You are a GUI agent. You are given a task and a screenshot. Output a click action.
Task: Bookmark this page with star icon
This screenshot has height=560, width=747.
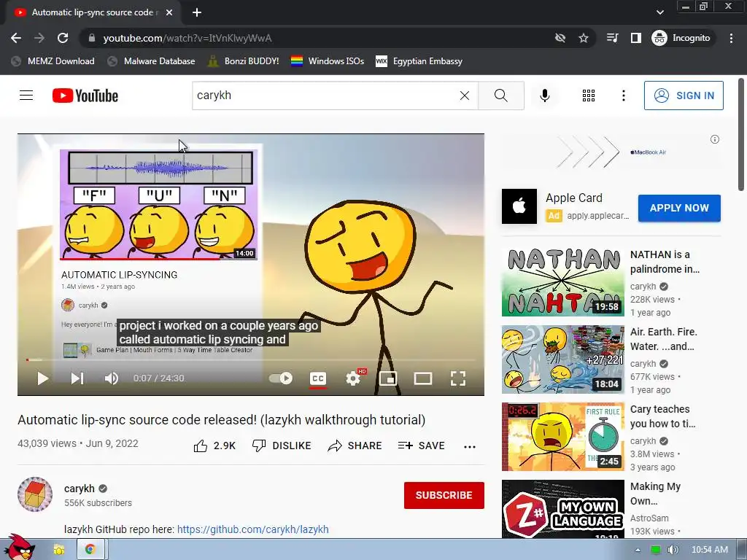pyautogui.click(x=584, y=38)
